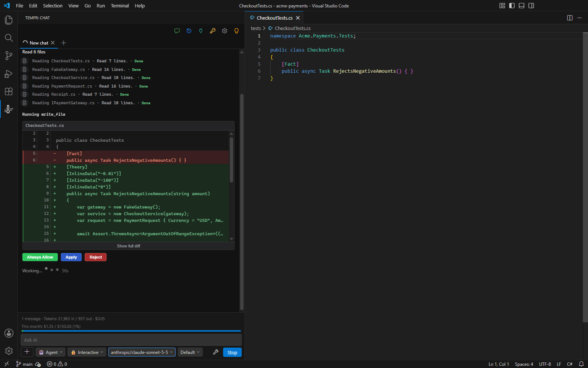Viewport: 588px width, 368px height.
Task: Open the Tempr chat sidebar icon
Action: pyautogui.click(x=9, y=109)
